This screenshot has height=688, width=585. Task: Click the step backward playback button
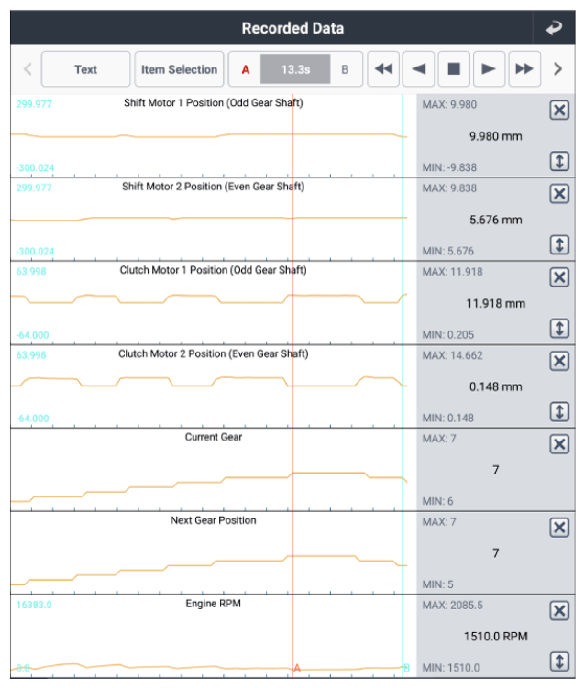pos(419,69)
